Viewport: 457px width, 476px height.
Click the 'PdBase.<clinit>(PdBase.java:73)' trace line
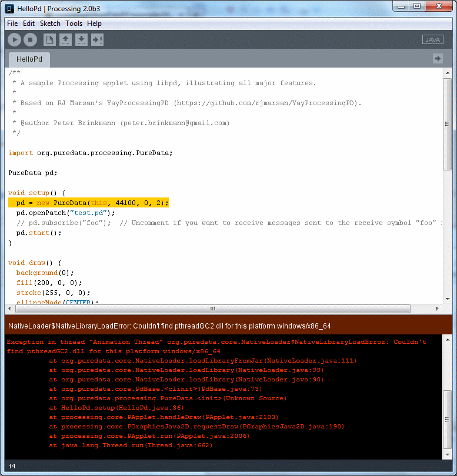[x=155, y=389]
